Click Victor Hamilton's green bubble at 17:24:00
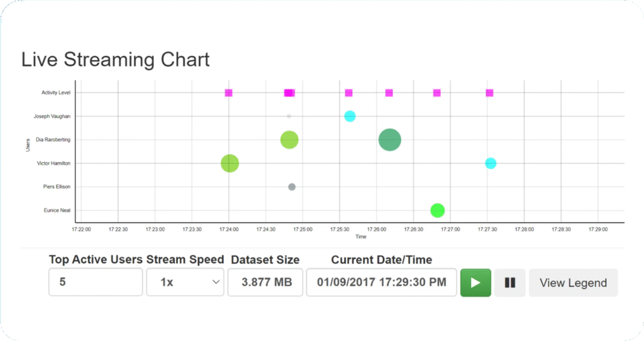 (230, 163)
